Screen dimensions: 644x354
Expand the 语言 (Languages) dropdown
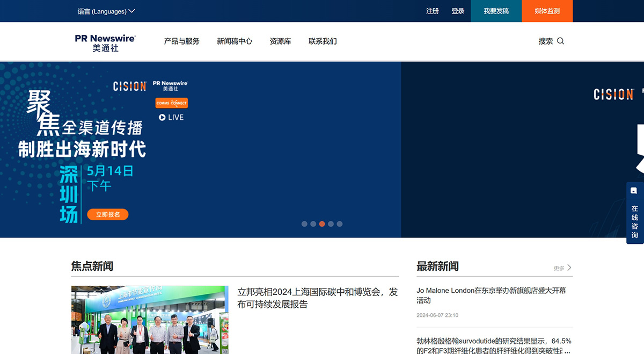pos(105,11)
